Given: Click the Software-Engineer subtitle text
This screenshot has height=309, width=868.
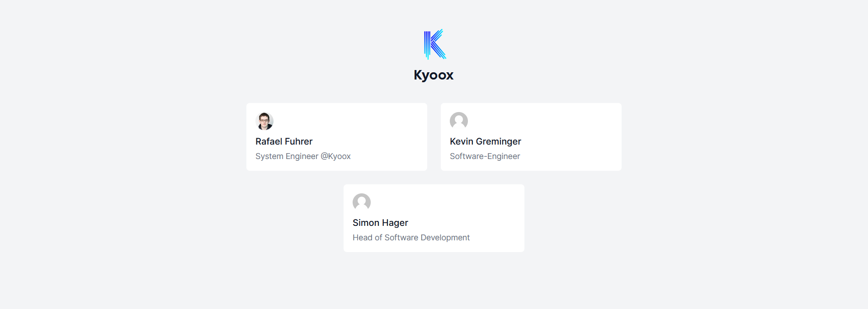Looking at the screenshot, I should (485, 156).
